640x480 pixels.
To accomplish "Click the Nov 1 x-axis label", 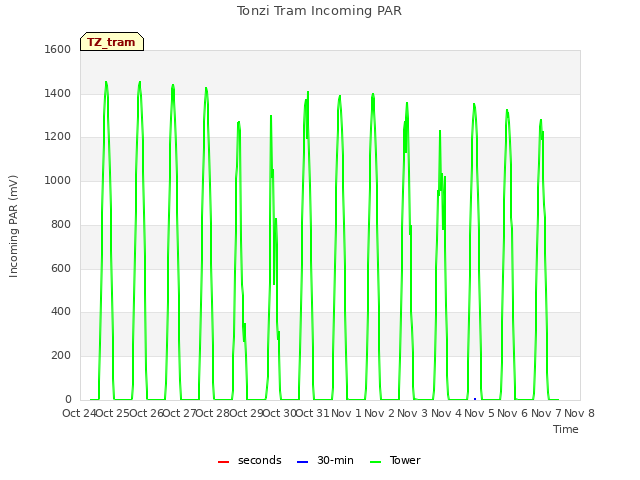I will [x=346, y=413].
